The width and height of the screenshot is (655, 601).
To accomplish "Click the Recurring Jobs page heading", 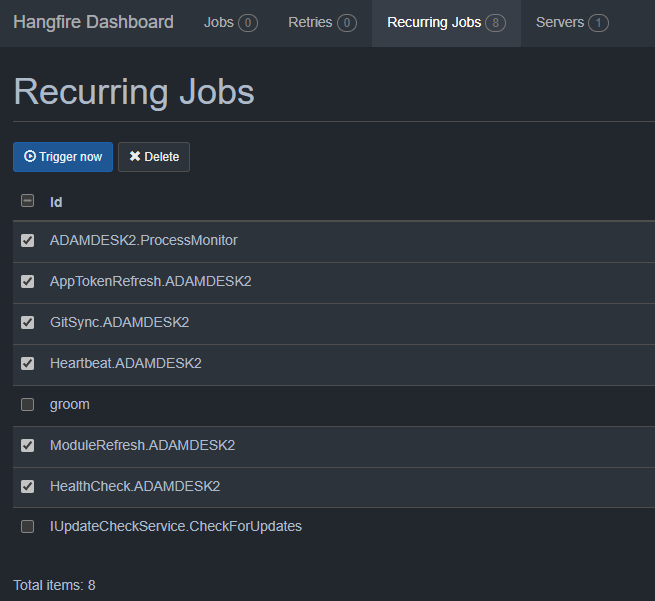I will (134, 92).
